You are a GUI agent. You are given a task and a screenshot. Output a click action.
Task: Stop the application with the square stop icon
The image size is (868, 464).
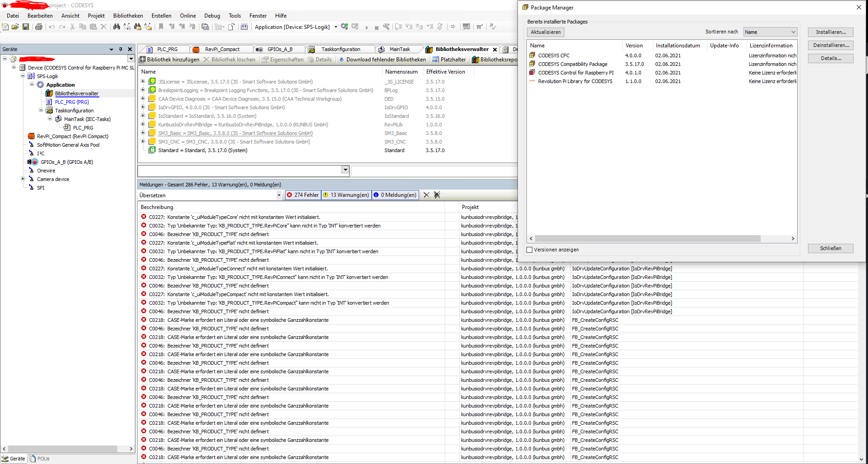376,27
